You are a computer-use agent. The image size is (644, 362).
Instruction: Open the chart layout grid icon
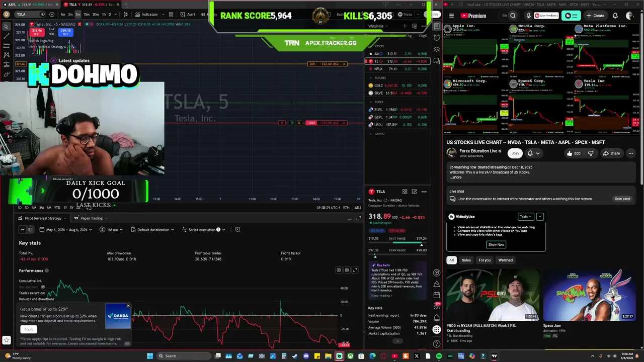point(171,14)
